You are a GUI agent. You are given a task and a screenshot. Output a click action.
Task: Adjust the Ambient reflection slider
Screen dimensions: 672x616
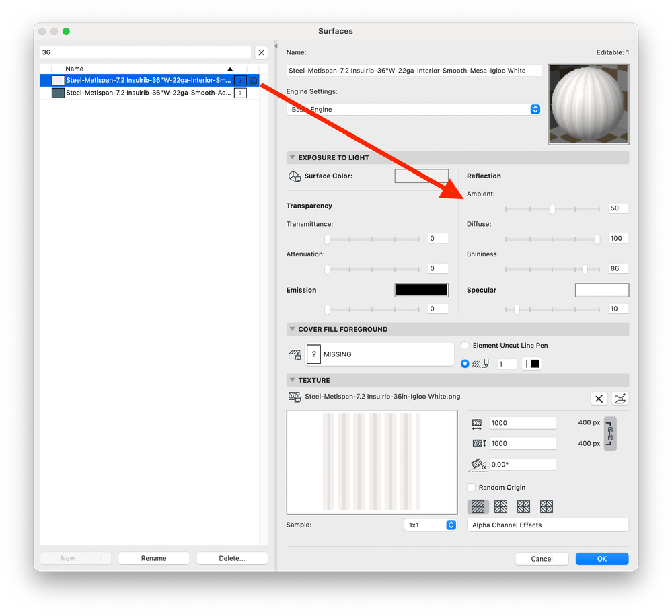(552, 209)
